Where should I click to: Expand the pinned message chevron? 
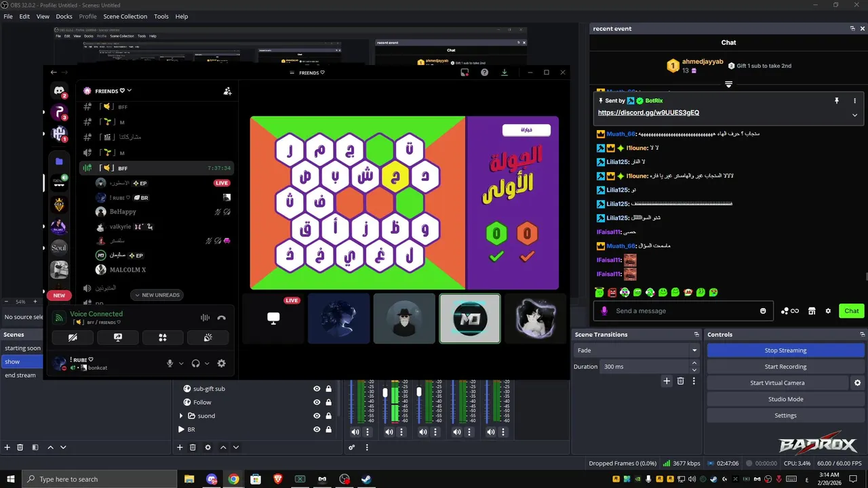854,115
